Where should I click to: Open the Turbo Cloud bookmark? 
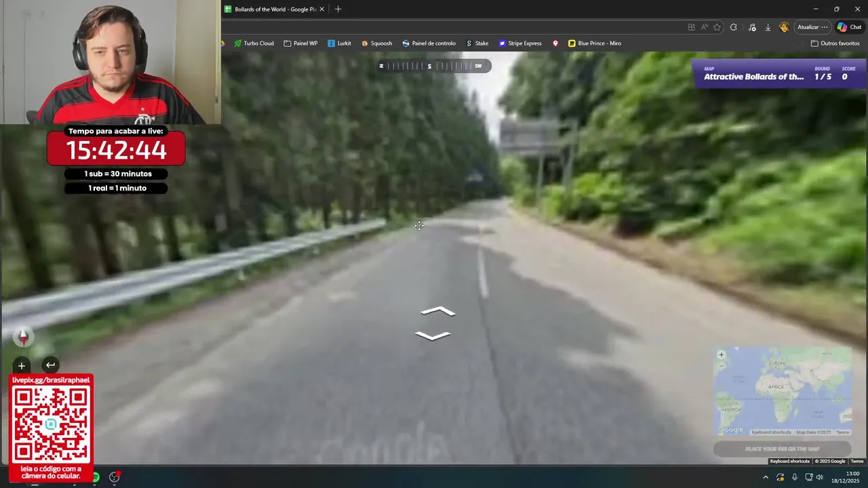tap(254, 43)
